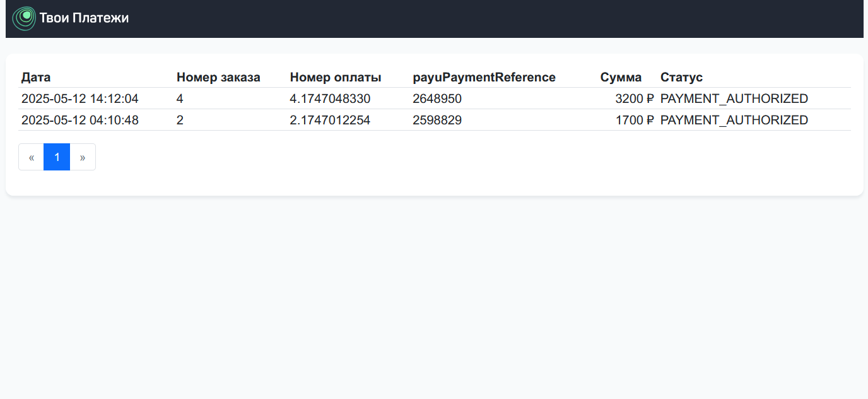Click payment reference 2648950
The image size is (868, 399).
point(437,98)
